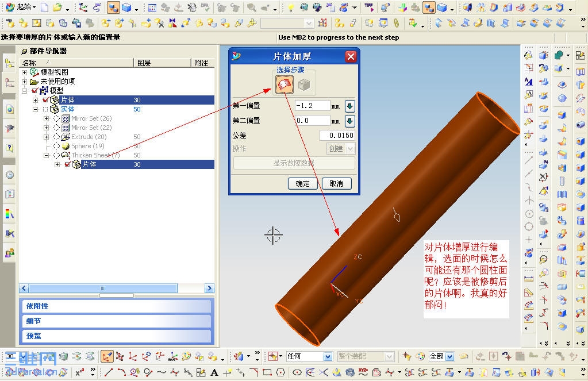Select the WCS orient axes icon
This screenshot has height=381, width=588.
83,7
